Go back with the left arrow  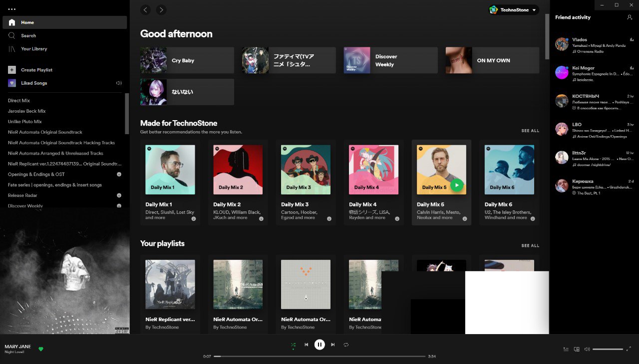(145, 9)
